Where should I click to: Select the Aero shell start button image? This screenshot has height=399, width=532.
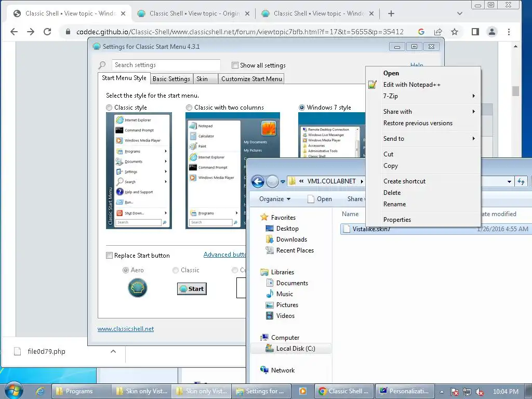pyautogui.click(x=137, y=288)
